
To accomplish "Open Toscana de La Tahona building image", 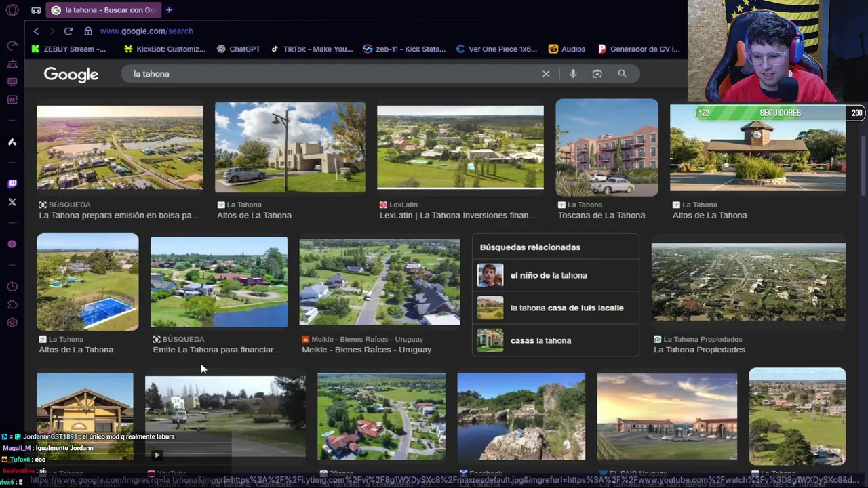I will 607,148.
